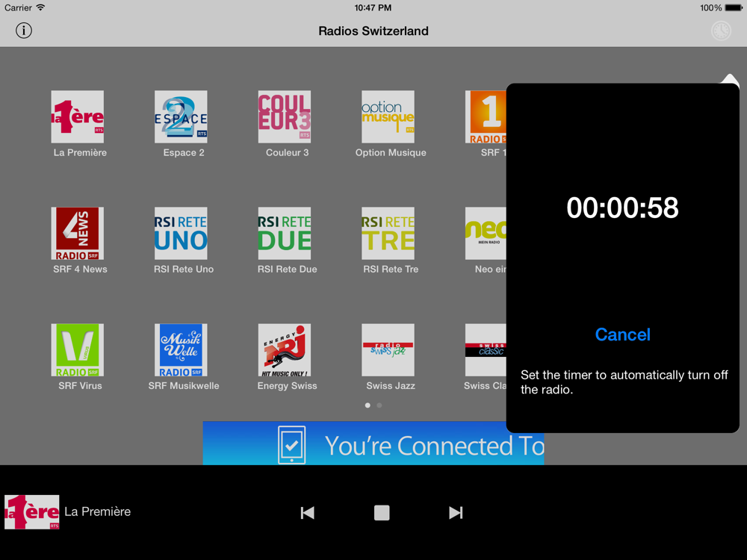The width and height of the screenshot is (747, 560).
Task: Tap the Wi-Fi status icon
Action: coord(41,7)
